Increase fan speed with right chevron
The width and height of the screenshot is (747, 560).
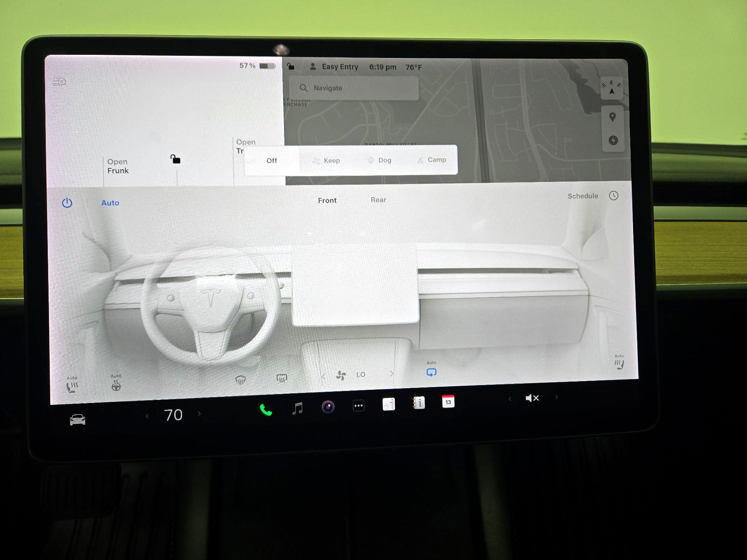pyautogui.click(x=391, y=373)
